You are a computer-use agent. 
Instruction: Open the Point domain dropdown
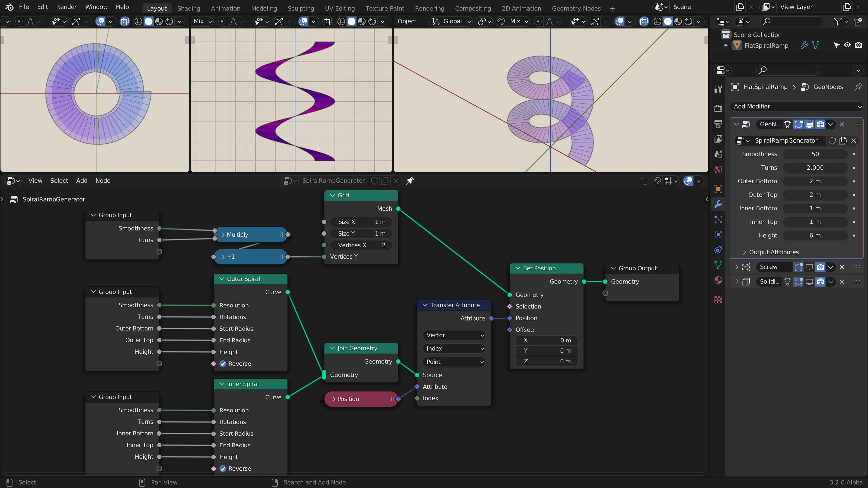454,362
